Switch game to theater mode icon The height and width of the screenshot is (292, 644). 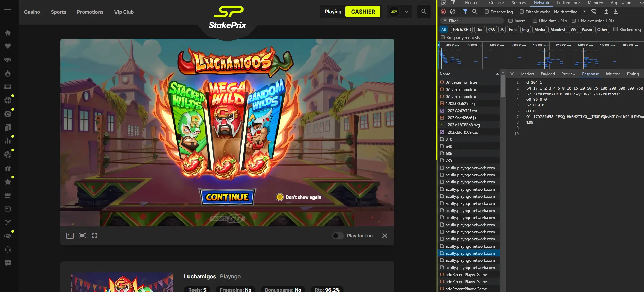[x=70, y=236]
